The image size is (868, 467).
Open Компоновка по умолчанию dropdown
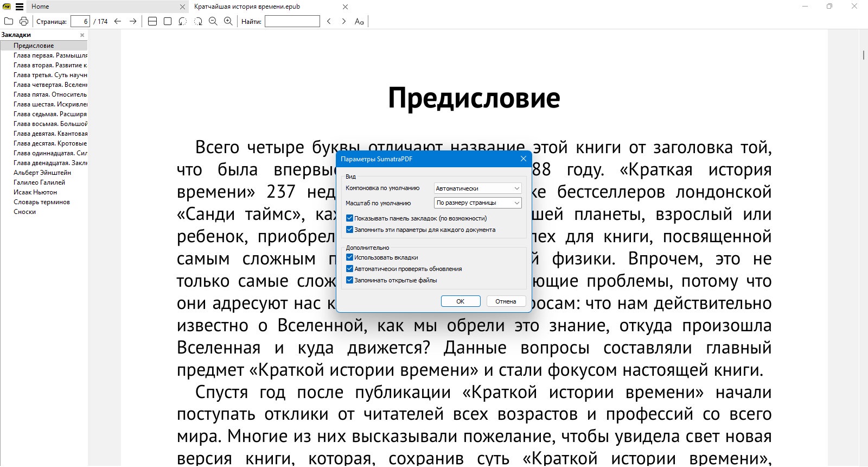pos(478,188)
